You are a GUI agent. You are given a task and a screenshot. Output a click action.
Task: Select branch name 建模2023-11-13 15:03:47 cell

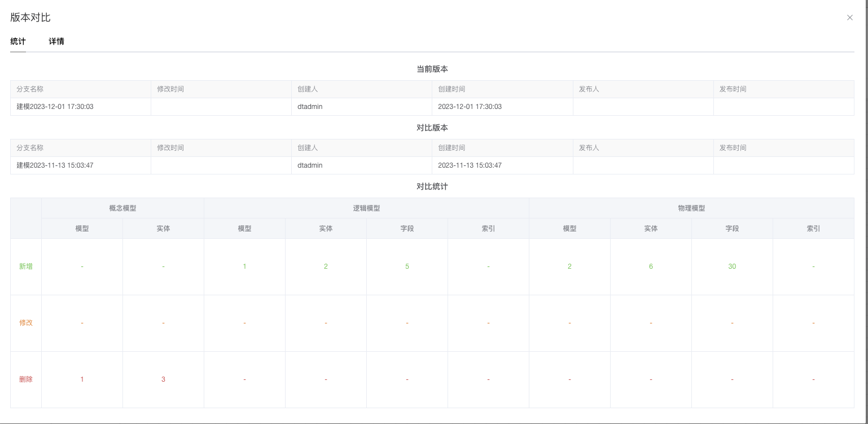(x=55, y=165)
